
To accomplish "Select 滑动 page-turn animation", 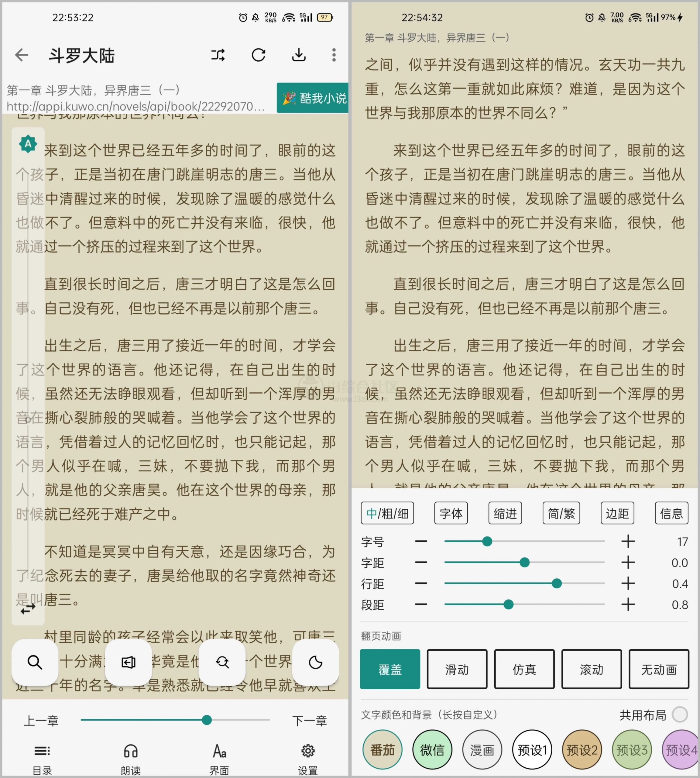I will (457, 669).
